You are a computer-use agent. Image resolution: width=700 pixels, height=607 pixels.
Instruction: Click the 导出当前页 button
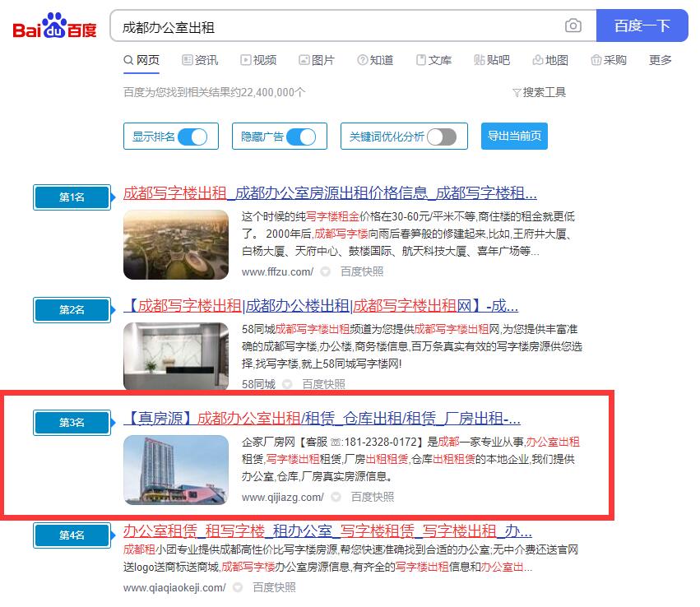514,137
